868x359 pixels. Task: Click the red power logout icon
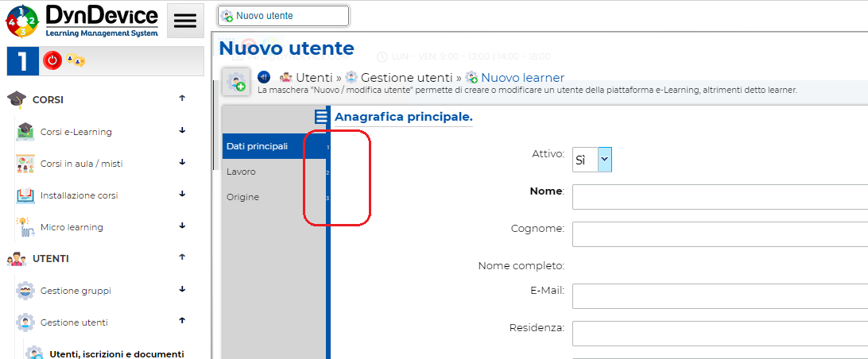[52, 60]
